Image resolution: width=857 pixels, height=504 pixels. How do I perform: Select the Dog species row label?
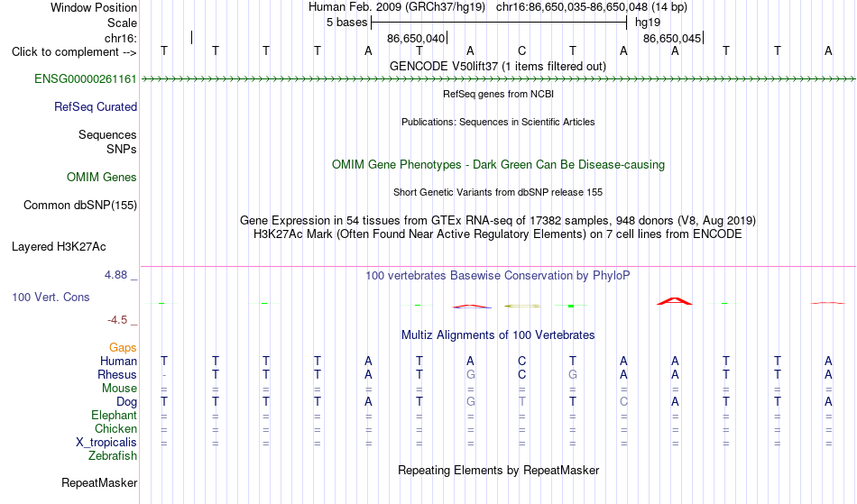tap(127, 402)
